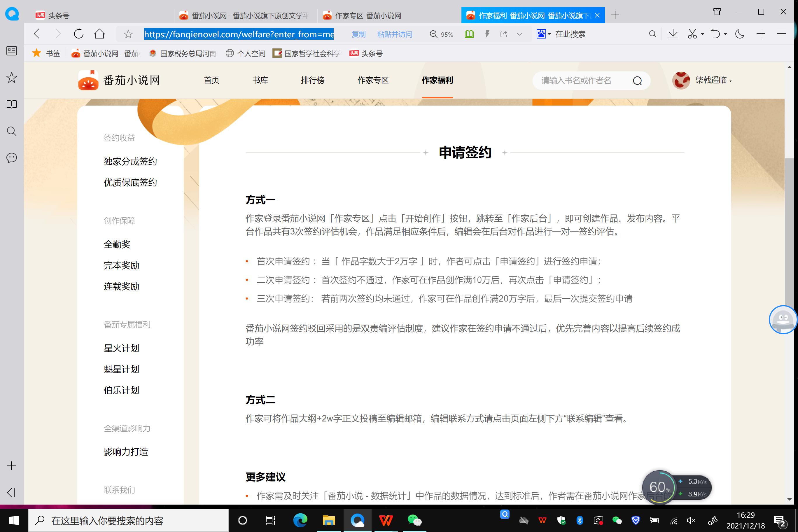Select 排行榜 in the site navigation

[x=313, y=80]
